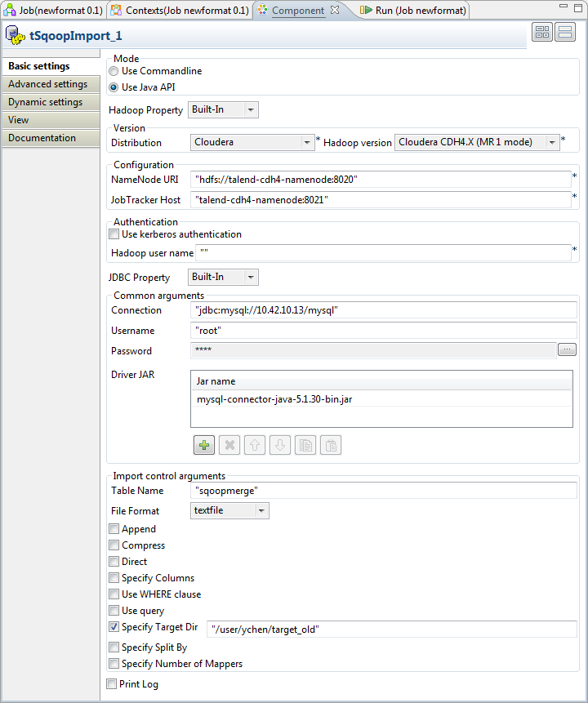This screenshot has height=703, width=588.
Task: Open the Distribution dropdown showing Cloudera
Action: coord(252,142)
